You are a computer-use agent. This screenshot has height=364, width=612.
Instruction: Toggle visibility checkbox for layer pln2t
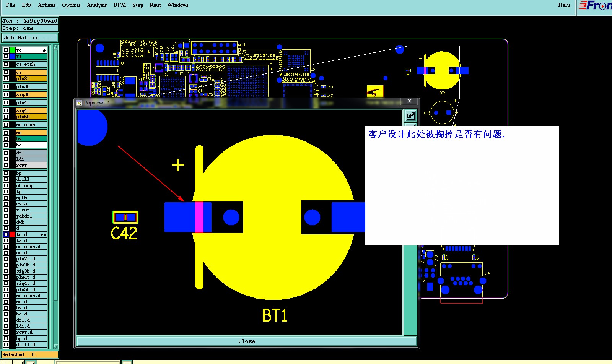click(6, 78)
